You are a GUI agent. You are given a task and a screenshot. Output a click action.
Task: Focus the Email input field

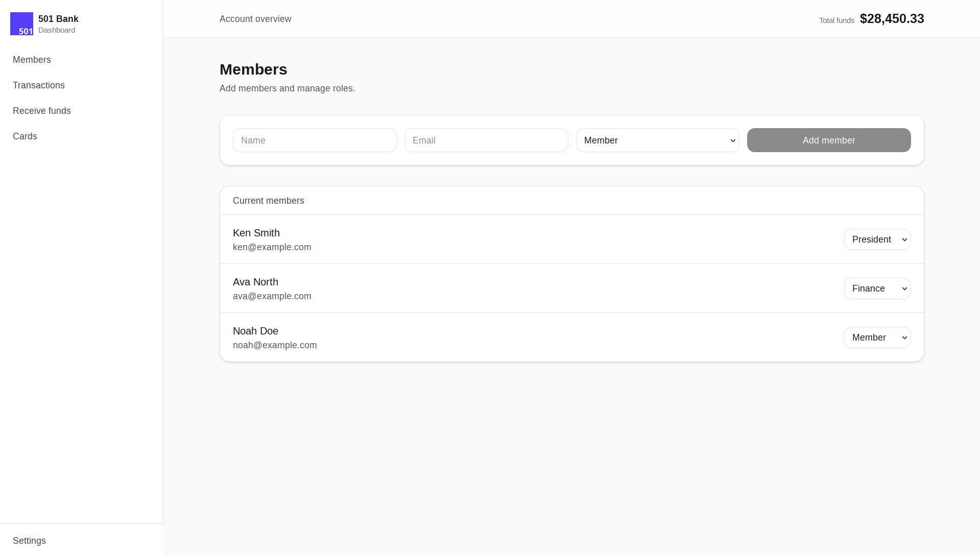click(x=486, y=140)
